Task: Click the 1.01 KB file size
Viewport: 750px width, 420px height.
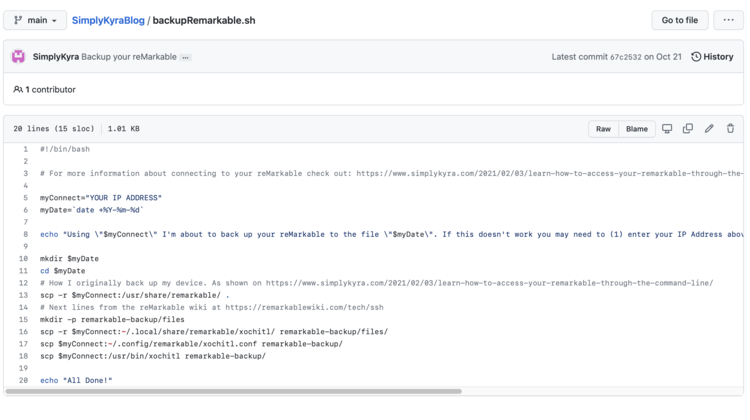Action: 124,129
